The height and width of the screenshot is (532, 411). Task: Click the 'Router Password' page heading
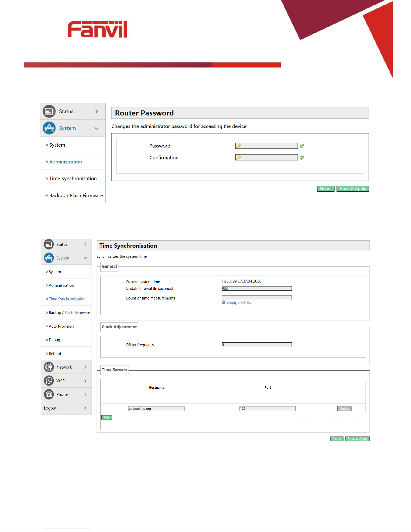coord(144,113)
